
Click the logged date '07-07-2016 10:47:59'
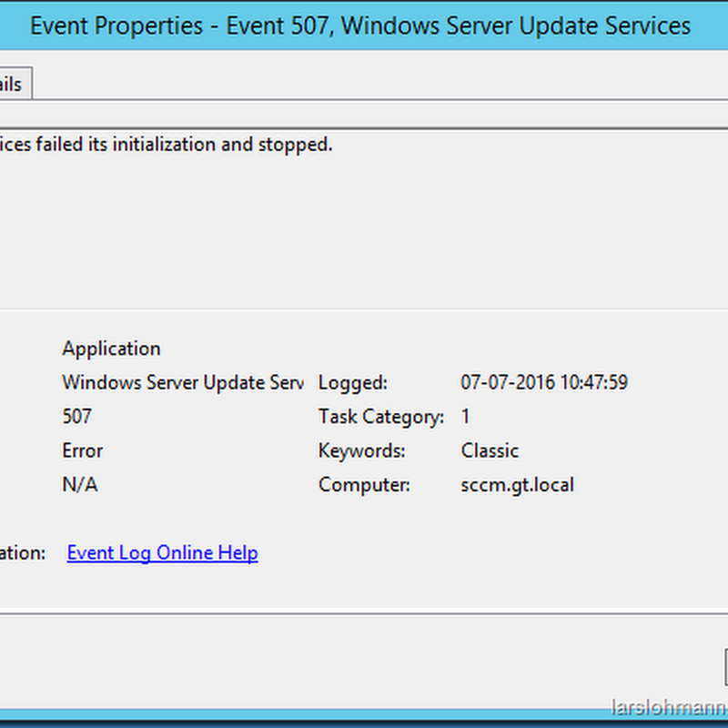pyautogui.click(x=544, y=382)
